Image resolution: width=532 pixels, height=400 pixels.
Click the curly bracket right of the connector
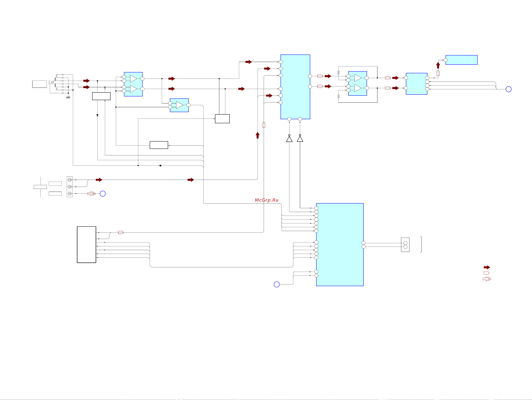pyautogui.click(x=421, y=244)
